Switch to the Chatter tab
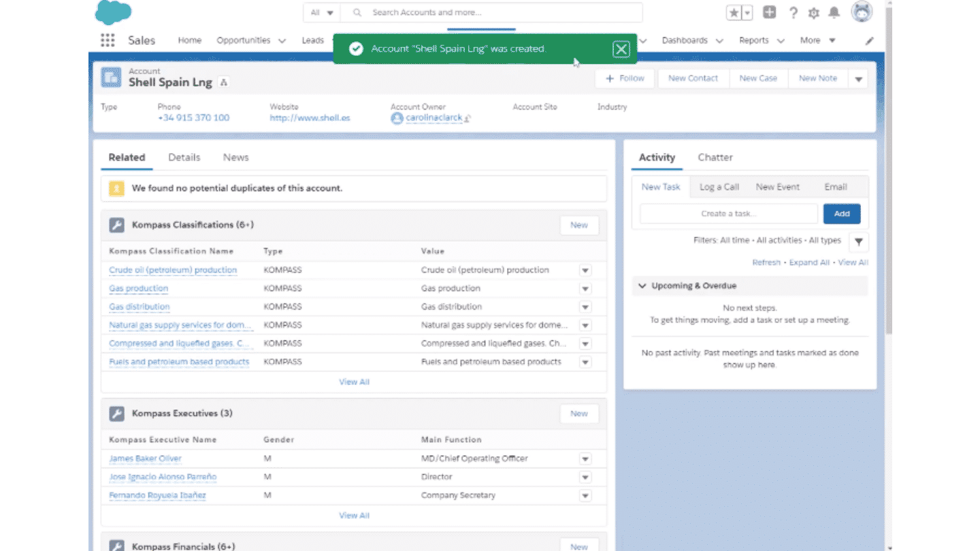The height and width of the screenshot is (551, 980). 715,157
